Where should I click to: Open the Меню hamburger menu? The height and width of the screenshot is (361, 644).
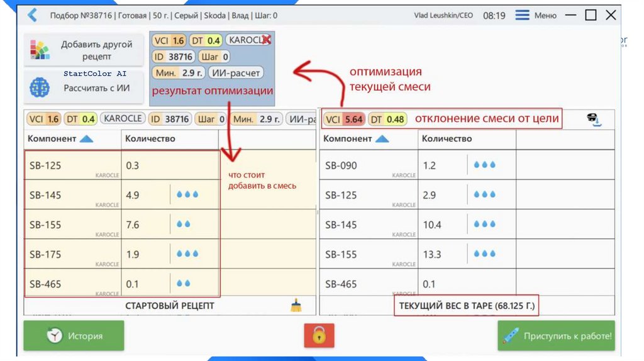coord(535,15)
